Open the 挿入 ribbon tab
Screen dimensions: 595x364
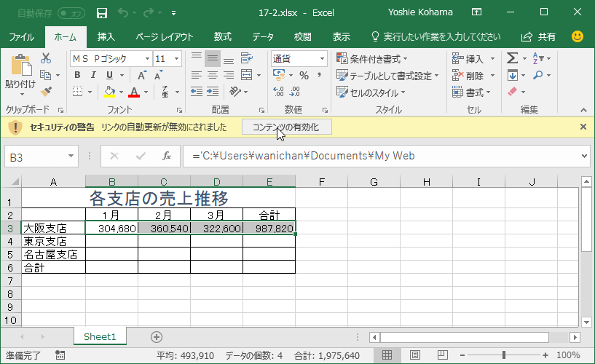pos(106,37)
